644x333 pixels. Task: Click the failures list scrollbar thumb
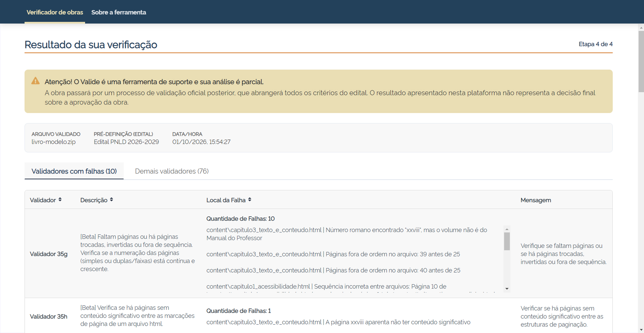pyautogui.click(x=507, y=241)
